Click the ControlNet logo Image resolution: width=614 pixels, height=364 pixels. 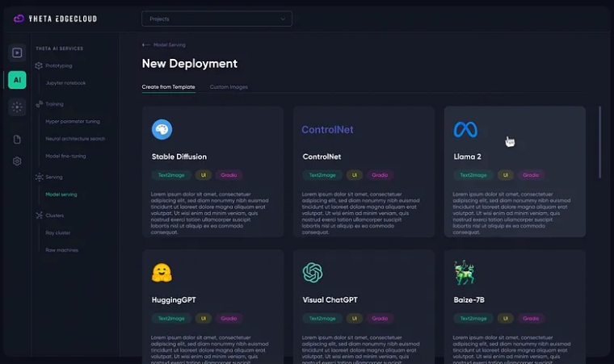pyautogui.click(x=327, y=130)
